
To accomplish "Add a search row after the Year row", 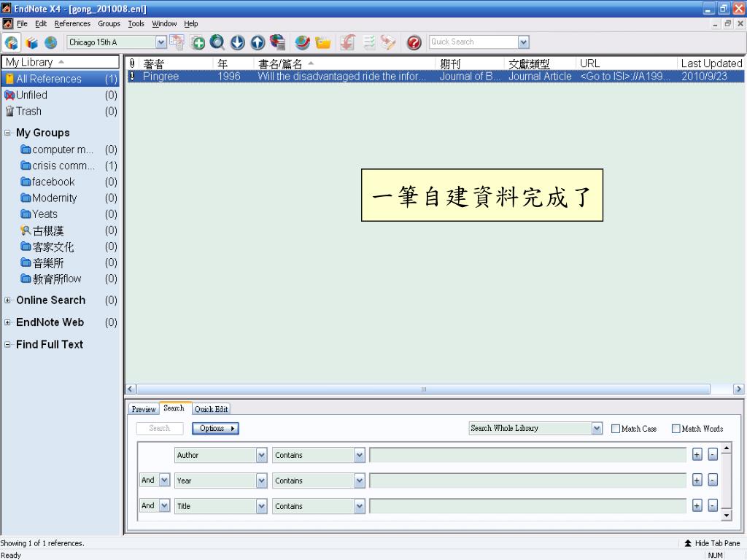I will [x=697, y=480].
